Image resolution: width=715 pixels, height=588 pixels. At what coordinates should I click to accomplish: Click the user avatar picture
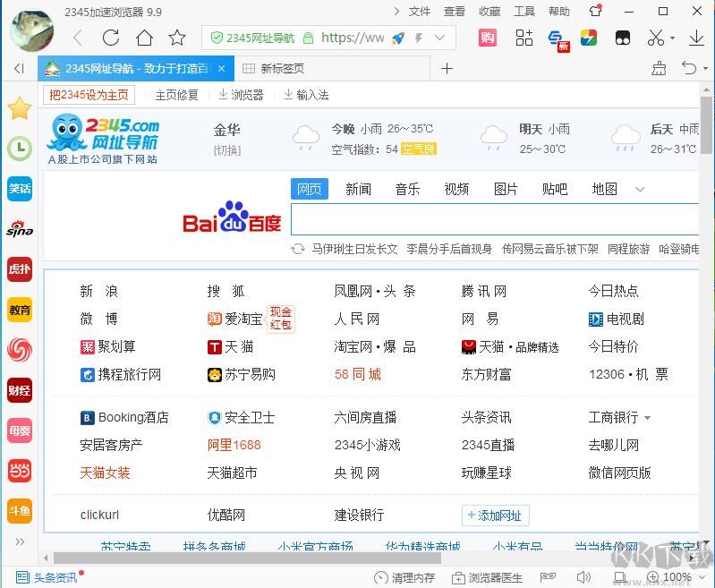click(31, 30)
